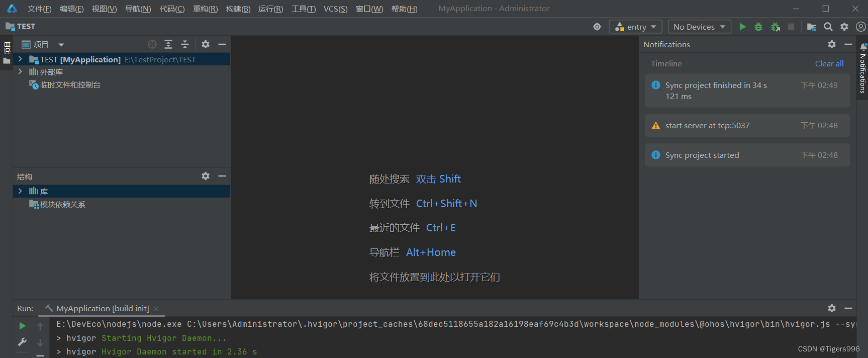
Task: Open the No Devices dropdown
Action: 699,27
